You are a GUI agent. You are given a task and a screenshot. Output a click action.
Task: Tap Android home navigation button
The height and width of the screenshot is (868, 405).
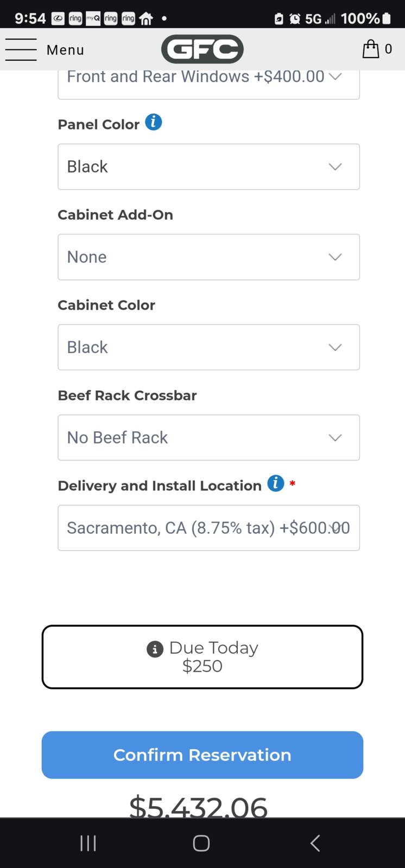(201, 843)
